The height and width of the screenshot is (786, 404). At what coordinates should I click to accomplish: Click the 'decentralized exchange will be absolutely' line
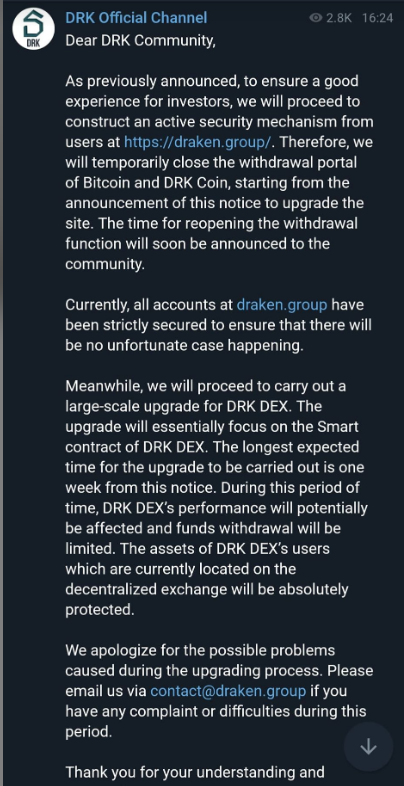207,589
